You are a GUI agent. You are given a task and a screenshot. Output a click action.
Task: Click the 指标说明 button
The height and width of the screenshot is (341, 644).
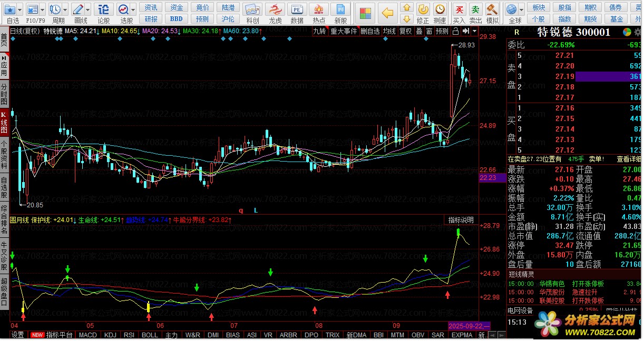coord(461,220)
